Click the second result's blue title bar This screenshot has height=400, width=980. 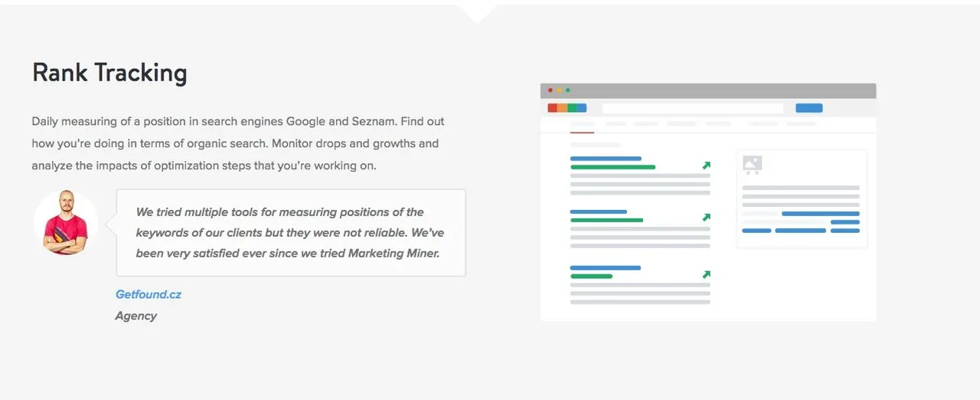(599, 211)
